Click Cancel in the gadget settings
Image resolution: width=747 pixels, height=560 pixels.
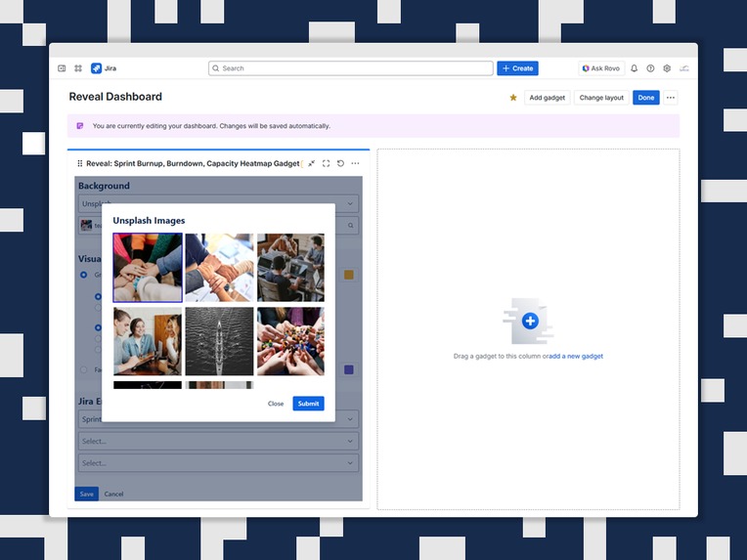(113, 494)
